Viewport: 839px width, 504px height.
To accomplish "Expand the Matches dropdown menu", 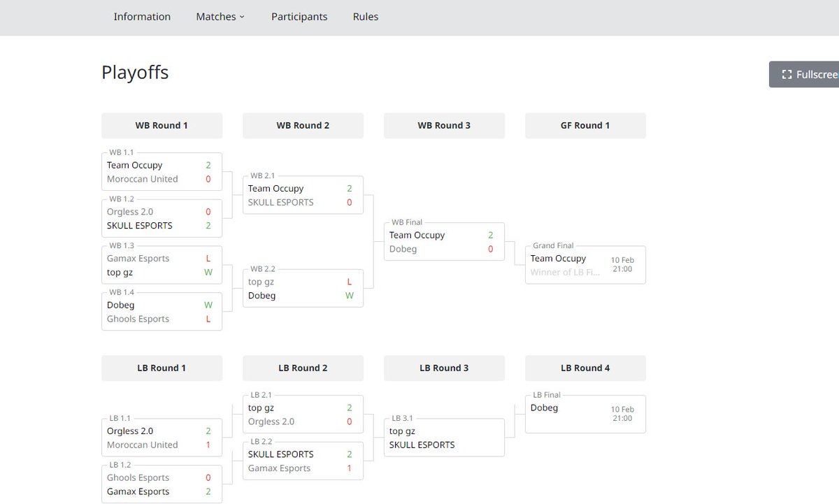I will (220, 17).
